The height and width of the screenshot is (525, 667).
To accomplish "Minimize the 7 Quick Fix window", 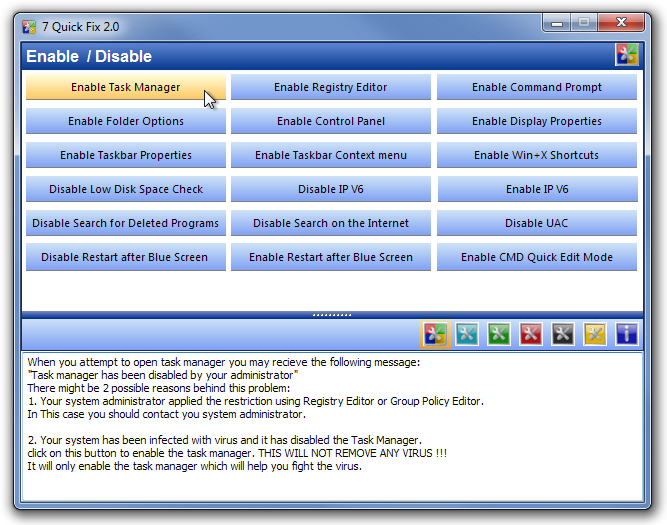I will click(557, 23).
